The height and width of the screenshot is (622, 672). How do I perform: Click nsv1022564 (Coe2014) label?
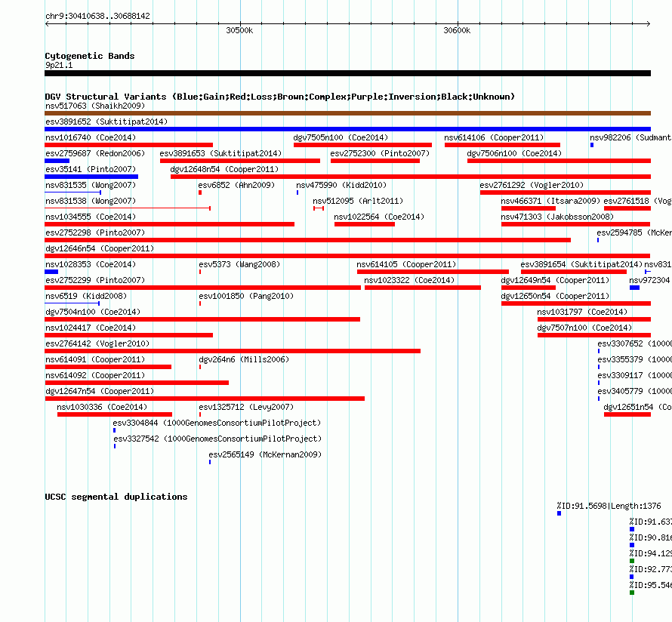coord(379,217)
